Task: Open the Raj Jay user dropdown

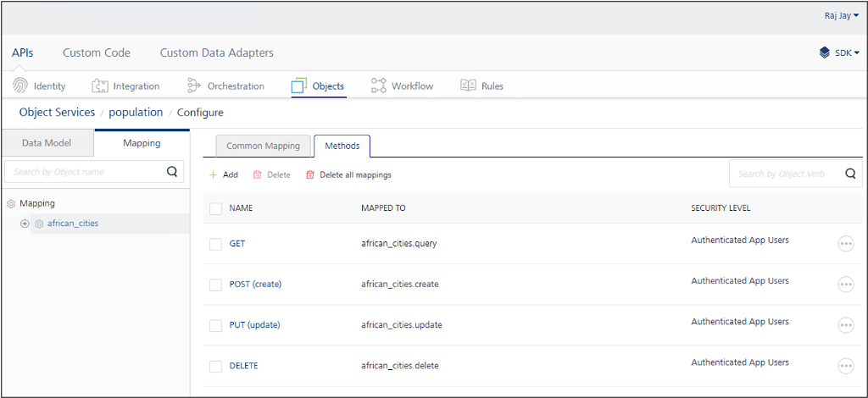Action: click(x=842, y=15)
